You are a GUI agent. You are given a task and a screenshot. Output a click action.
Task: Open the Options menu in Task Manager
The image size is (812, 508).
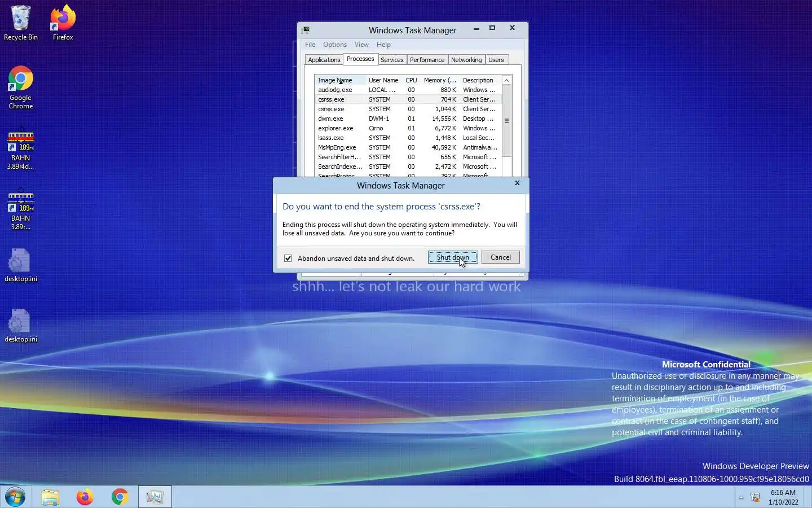pos(335,45)
